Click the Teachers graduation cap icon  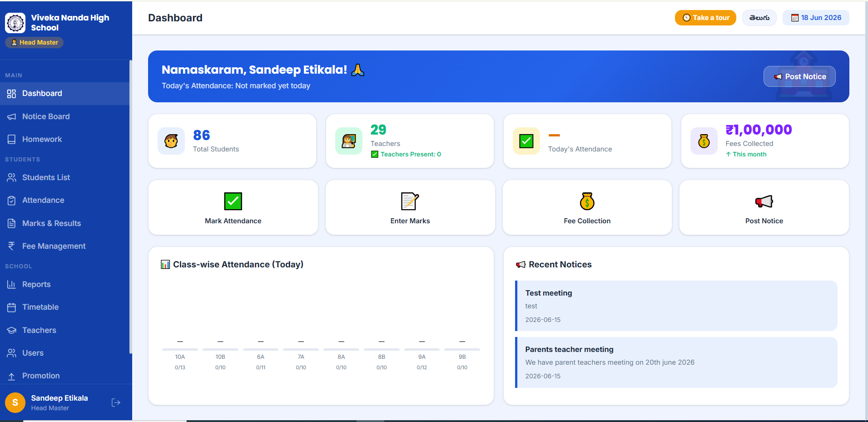tap(11, 331)
